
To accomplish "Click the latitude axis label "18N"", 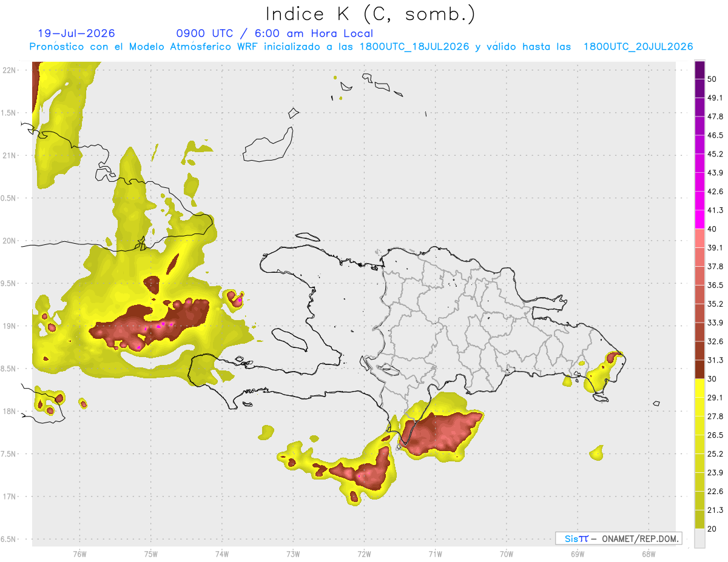I will 9,411.
